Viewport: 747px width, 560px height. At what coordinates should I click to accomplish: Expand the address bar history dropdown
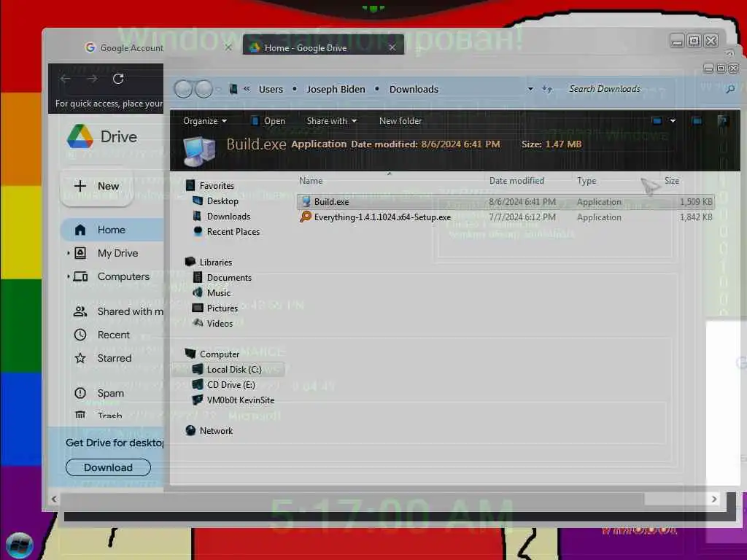[530, 89]
